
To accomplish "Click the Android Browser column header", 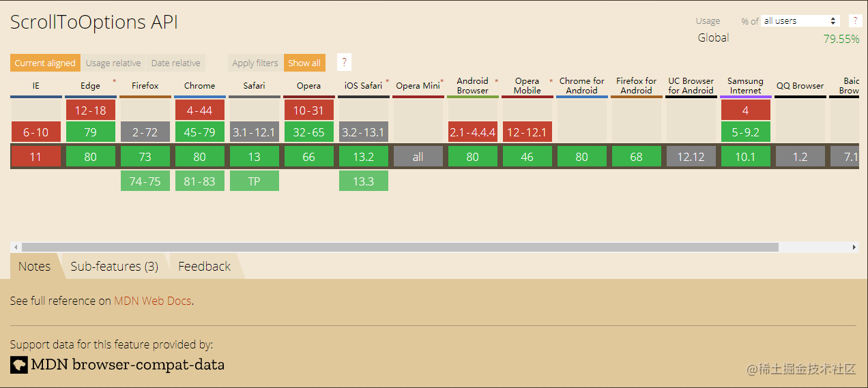I will 472,86.
